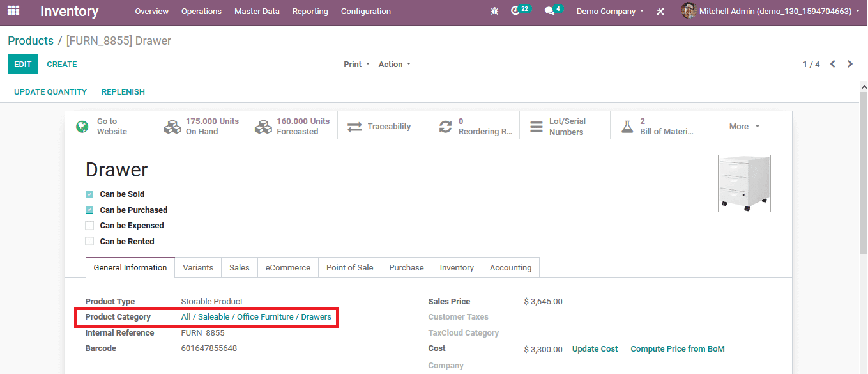Click the drawer product image thumbnail
This screenshot has width=868, height=374.
tap(744, 183)
